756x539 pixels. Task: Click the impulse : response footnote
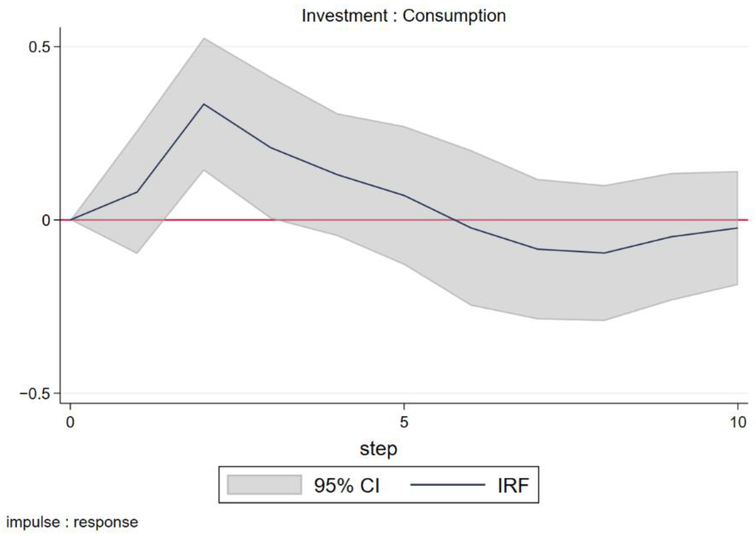(72, 522)
